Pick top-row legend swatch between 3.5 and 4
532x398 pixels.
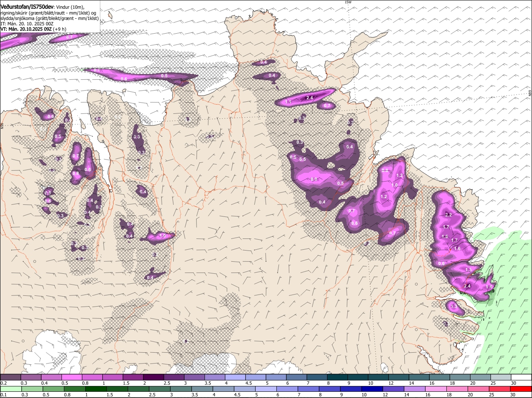(214, 377)
